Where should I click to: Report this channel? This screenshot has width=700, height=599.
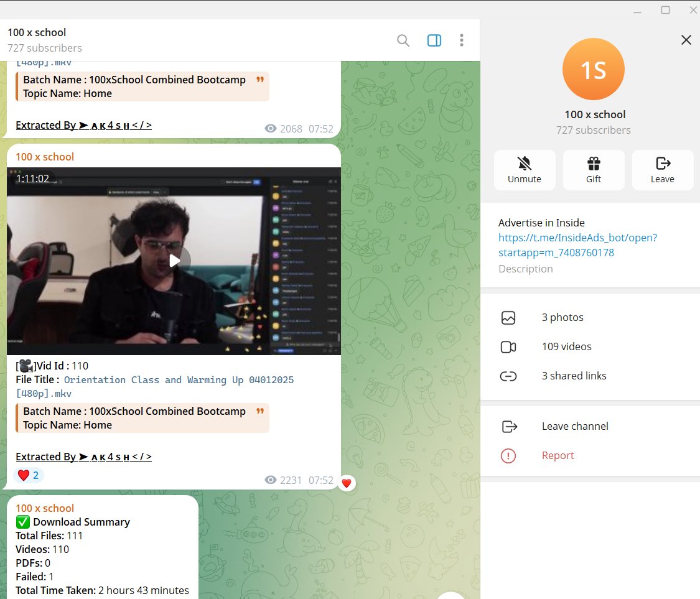[x=590, y=456]
